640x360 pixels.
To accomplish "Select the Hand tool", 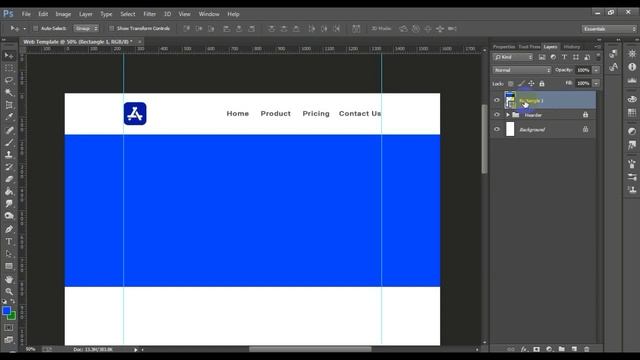I will coord(9,280).
